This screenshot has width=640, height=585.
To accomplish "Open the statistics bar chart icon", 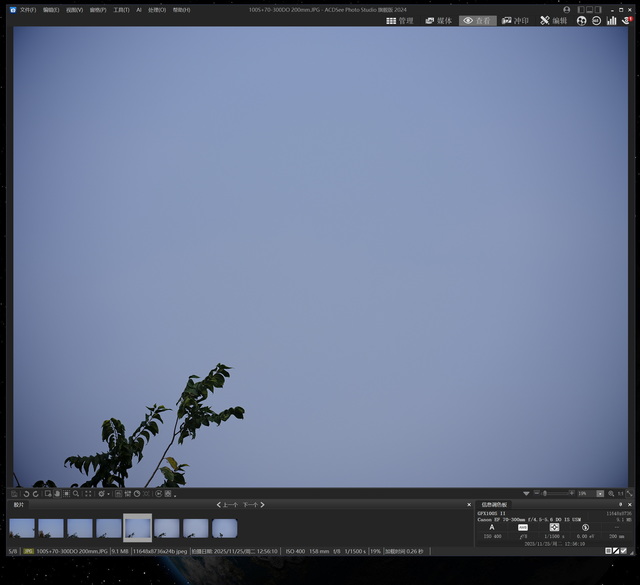I will 611,20.
